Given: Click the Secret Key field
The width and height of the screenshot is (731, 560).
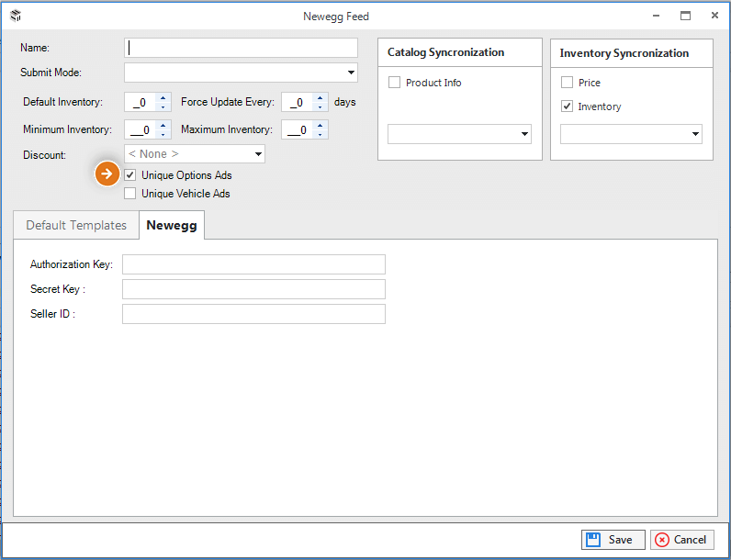Looking at the screenshot, I should coord(253,289).
